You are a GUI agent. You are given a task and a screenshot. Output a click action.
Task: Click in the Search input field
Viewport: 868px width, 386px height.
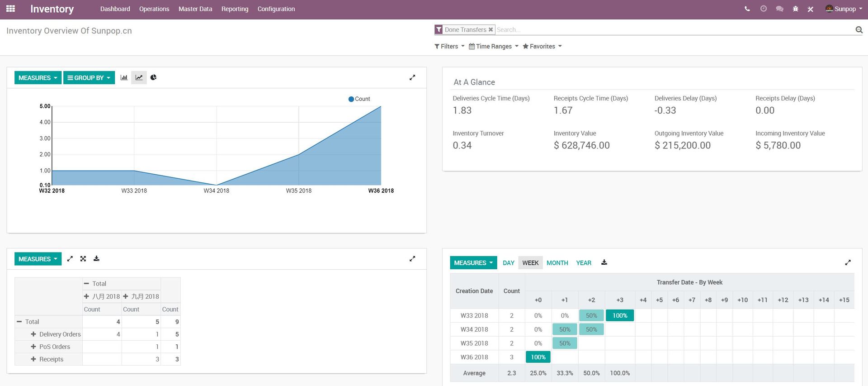674,29
